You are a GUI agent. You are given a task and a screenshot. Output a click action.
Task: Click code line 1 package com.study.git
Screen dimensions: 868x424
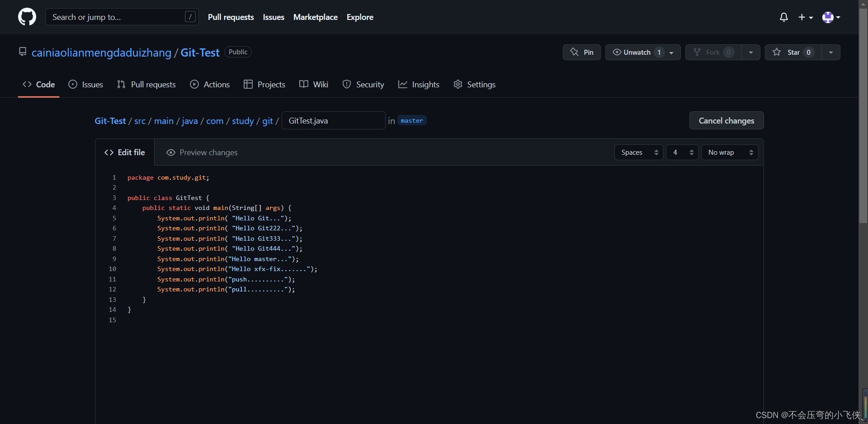pyautogui.click(x=168, y=177)
